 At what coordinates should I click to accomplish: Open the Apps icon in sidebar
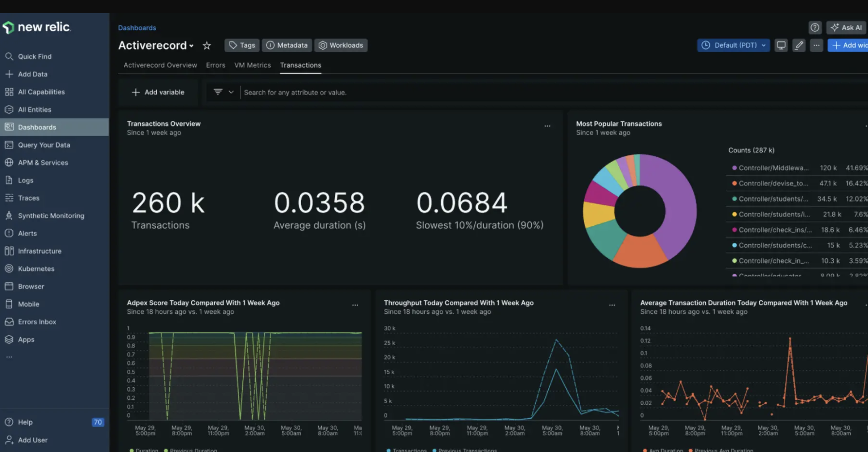tap(9, 339)
